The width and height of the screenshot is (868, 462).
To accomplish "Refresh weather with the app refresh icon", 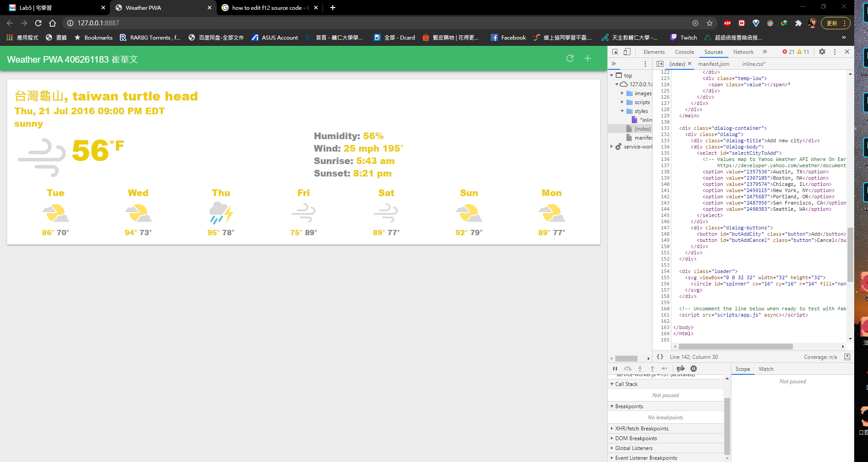I will pyautogui.click(x=570, y=58).
